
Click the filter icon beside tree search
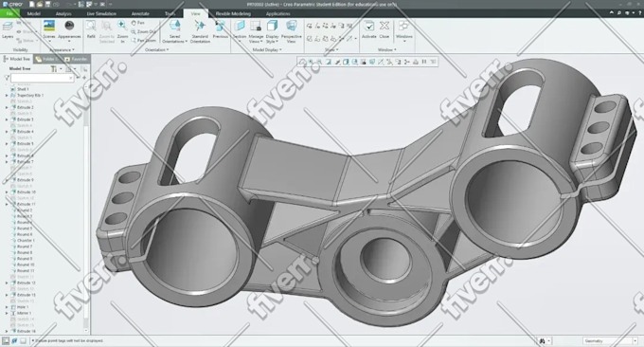click(x=7, y=78)
